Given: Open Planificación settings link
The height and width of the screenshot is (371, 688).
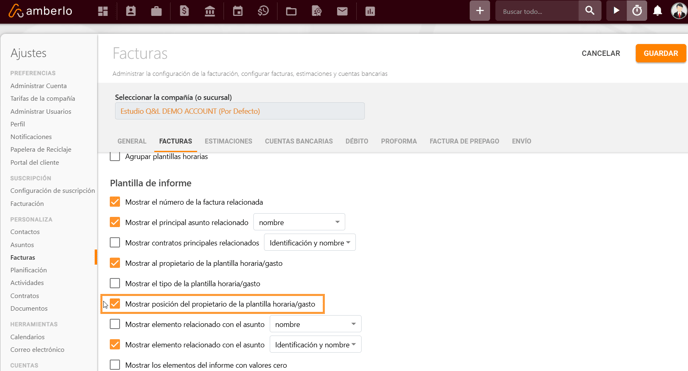Looking at the screenshot, I should tap(29, 270).
